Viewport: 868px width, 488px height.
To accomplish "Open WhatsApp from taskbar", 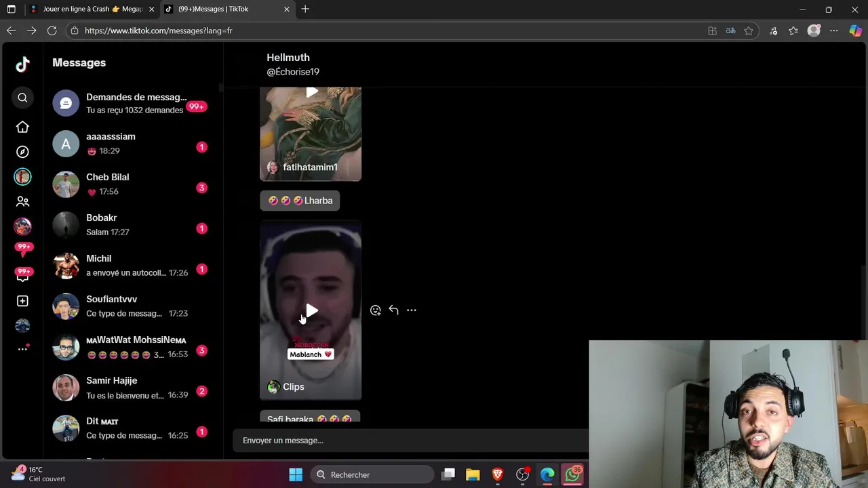I will pos(573,474).
